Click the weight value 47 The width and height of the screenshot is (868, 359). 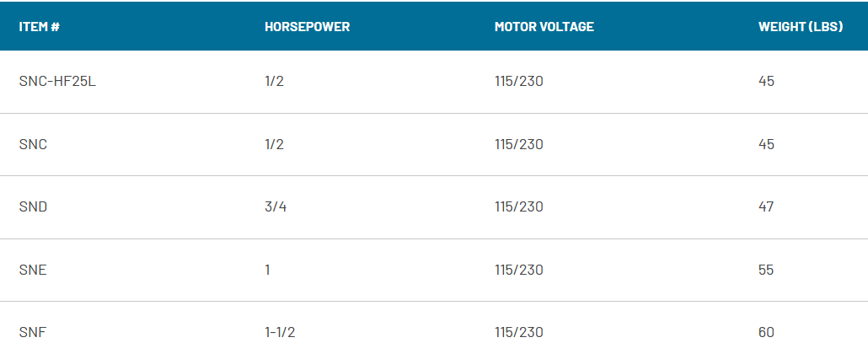click(766, 207)
